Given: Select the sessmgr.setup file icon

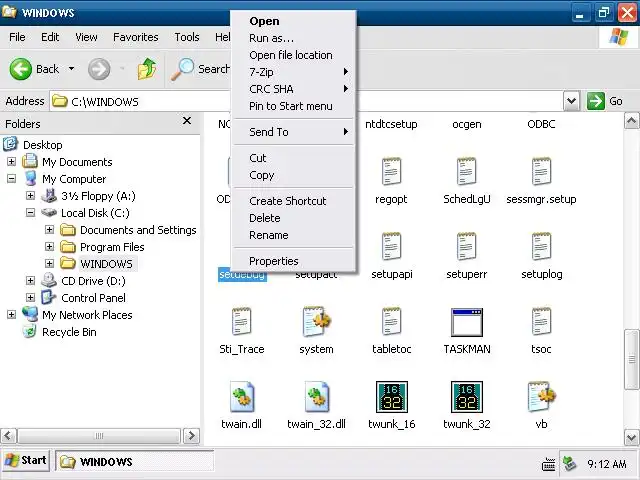Looking at the screenshot, I should 542,172.
